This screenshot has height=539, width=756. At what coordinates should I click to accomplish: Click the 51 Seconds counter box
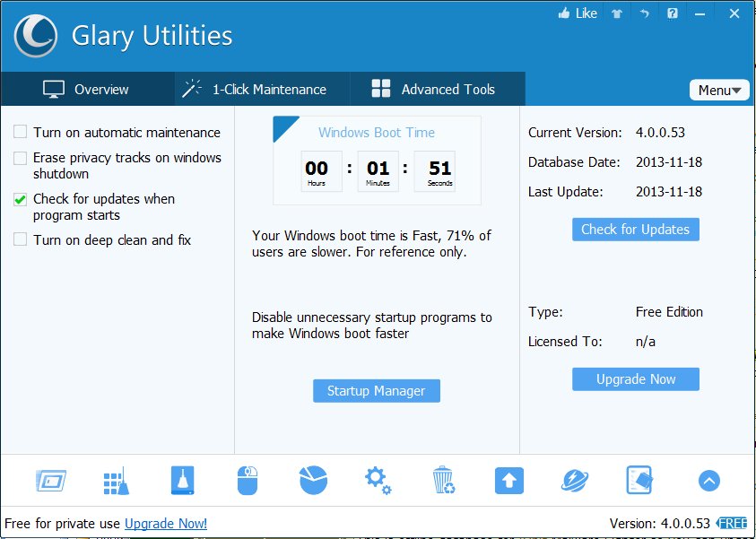[434, 171]
